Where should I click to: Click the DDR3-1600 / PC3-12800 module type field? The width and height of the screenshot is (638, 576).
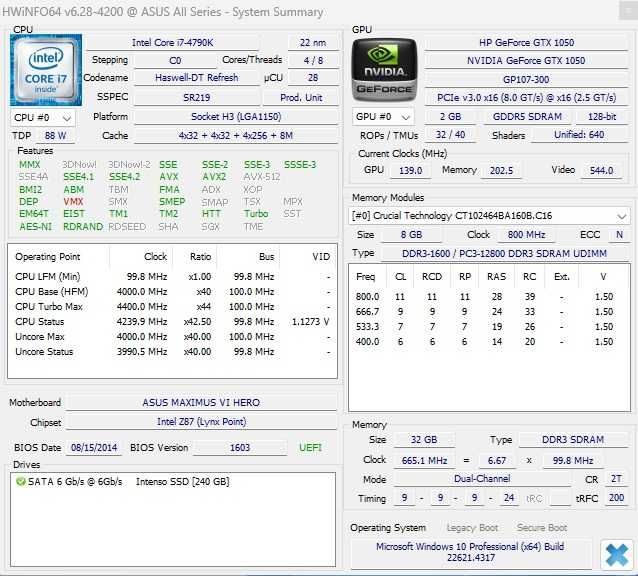(505, 254)
